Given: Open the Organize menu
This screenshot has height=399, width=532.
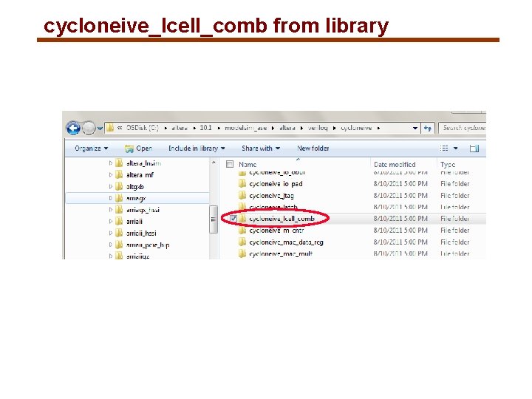Looking at the screenshot, I should pos(91,149).
